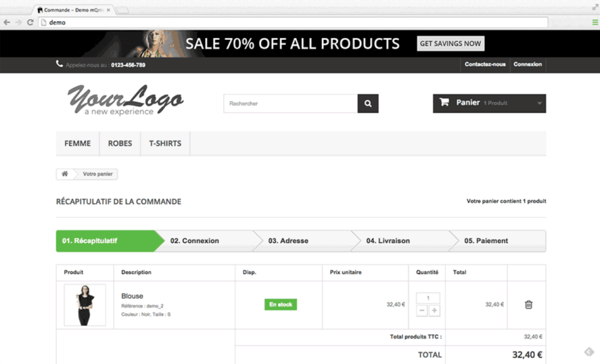The image size is (600, 364).
Task: Decrease quantity with the minus button
Action: click(x=422, y=310)
